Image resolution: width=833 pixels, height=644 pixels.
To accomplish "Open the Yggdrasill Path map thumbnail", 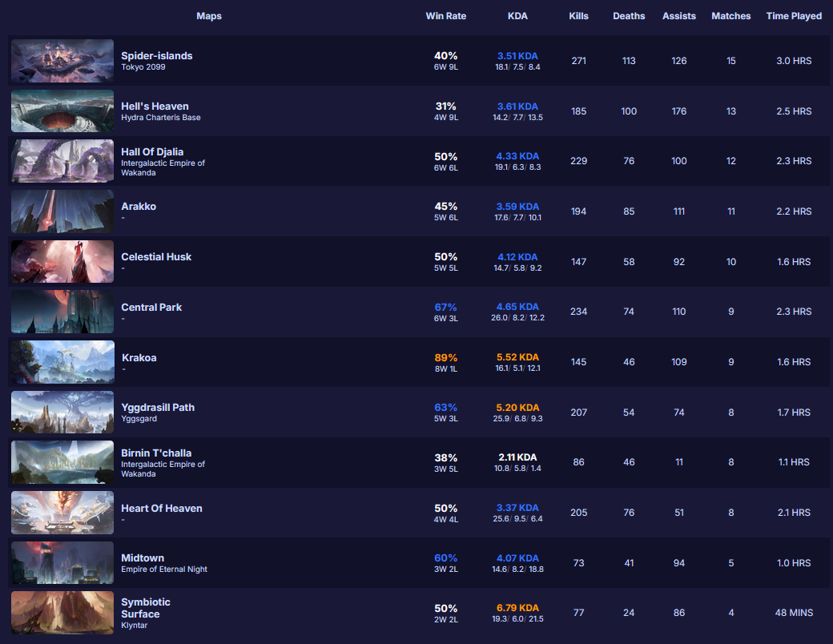I will [x=62, y=413].
